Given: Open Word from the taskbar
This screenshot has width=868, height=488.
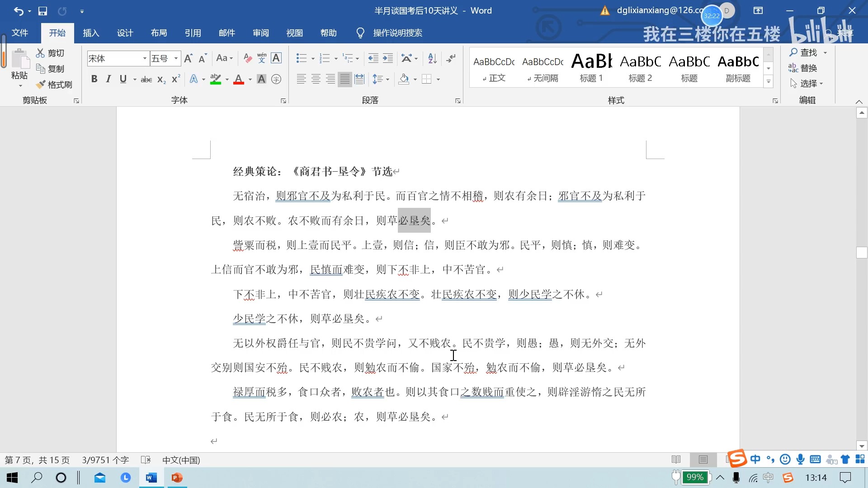Looking at the screenshot, I should (x=151, y=478).
